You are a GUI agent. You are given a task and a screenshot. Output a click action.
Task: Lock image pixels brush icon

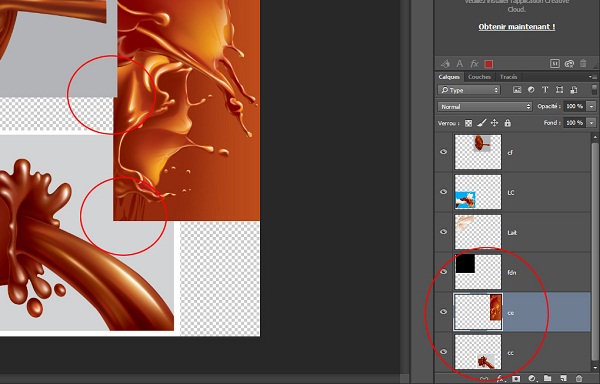click(482, 123)
